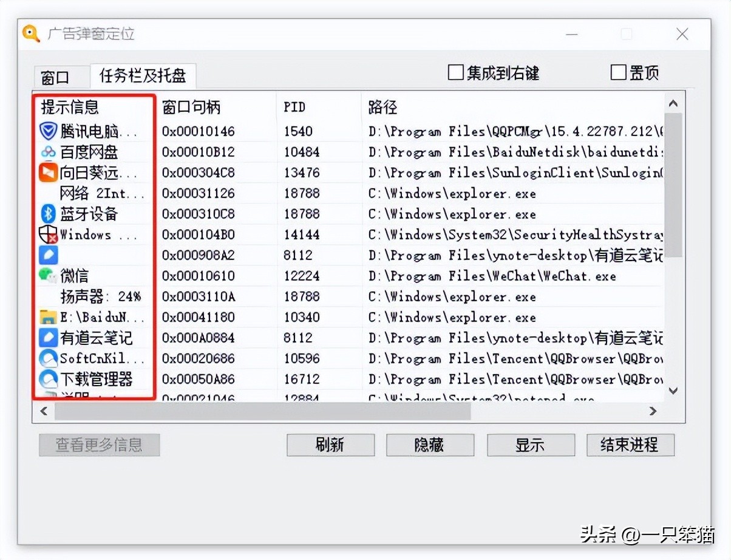
Task: Click the horizontal scrollbar right arrow
Action: (x=653, y=411)
